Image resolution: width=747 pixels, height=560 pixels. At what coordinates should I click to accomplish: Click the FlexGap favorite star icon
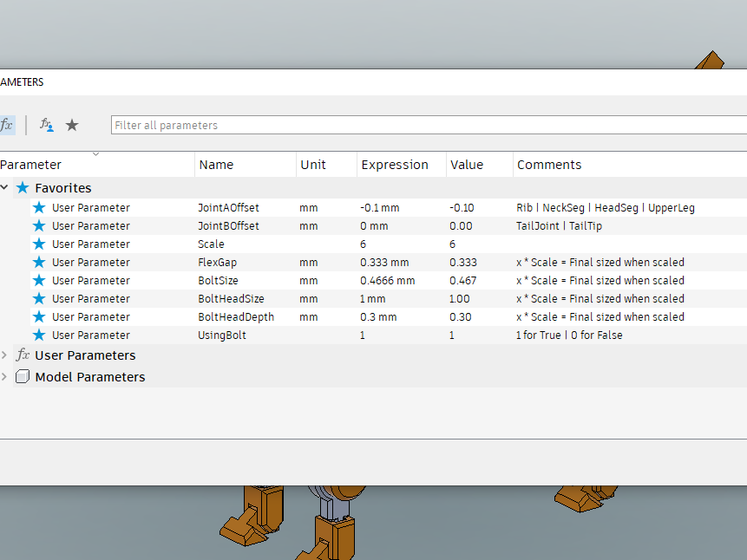39,263
